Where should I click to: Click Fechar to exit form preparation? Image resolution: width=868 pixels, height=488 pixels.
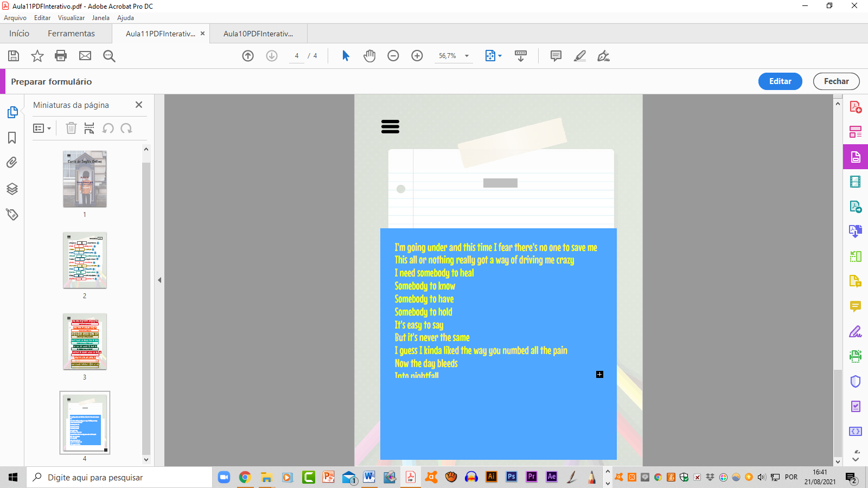[x=836, y=81]
